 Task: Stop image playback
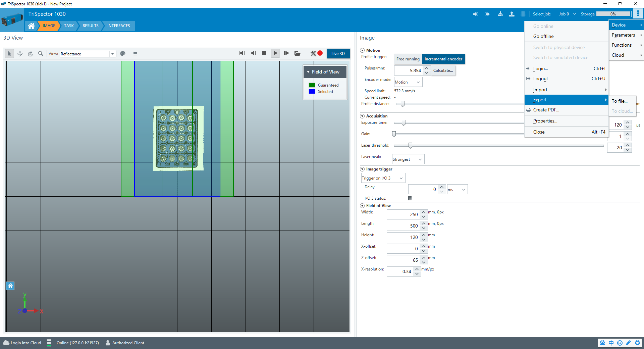click(264, 53)
